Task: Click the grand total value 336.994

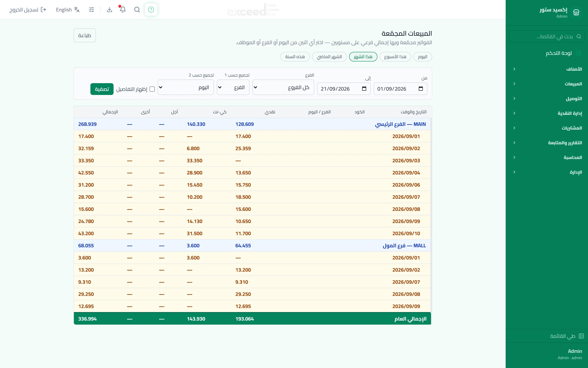Action: 87,319
